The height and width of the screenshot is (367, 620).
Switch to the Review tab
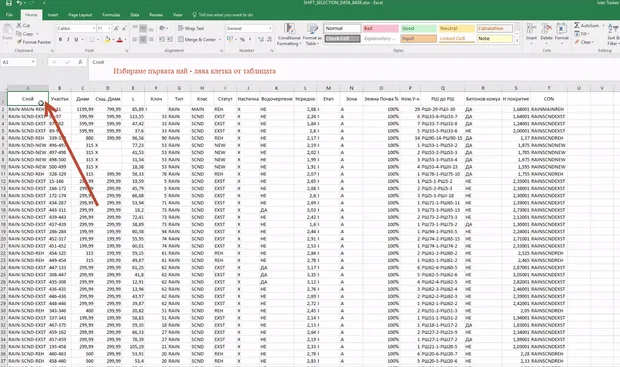156,15
